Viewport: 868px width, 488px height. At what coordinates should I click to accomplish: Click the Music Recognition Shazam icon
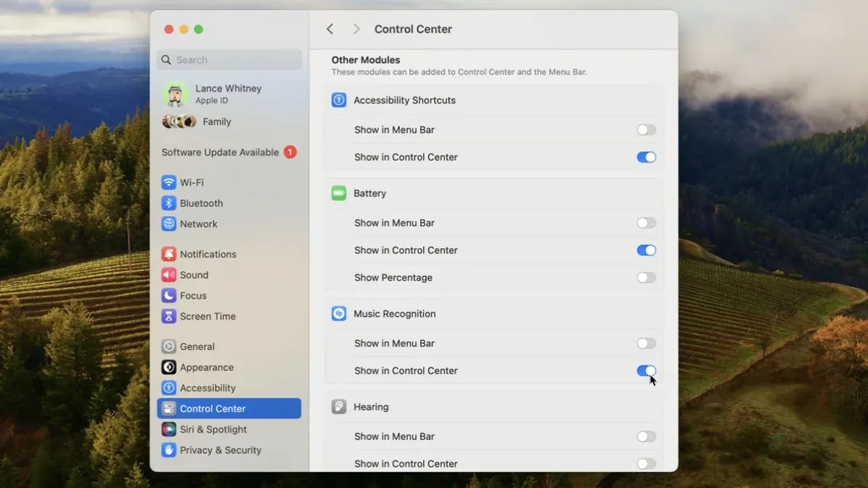339,314
